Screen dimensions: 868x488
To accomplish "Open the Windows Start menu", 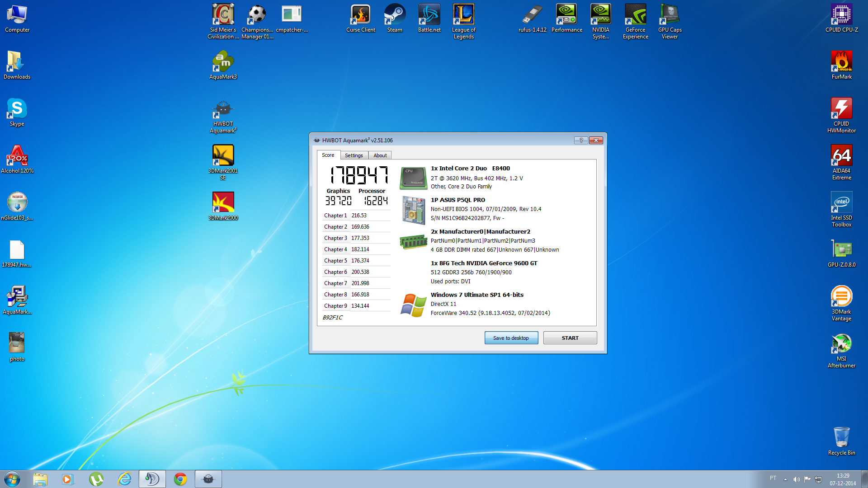I will coord(12,479).
